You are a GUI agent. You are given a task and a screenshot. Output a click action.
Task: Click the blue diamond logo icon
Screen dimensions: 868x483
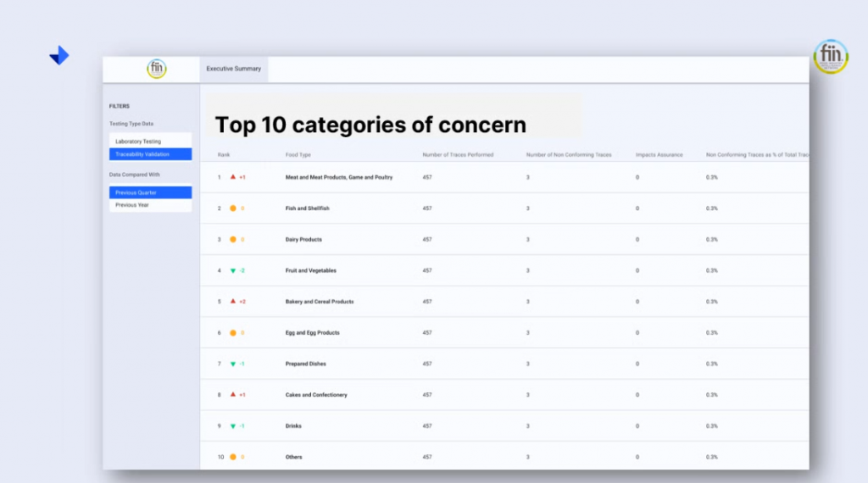pyautogui.click(x=59, y=56)
